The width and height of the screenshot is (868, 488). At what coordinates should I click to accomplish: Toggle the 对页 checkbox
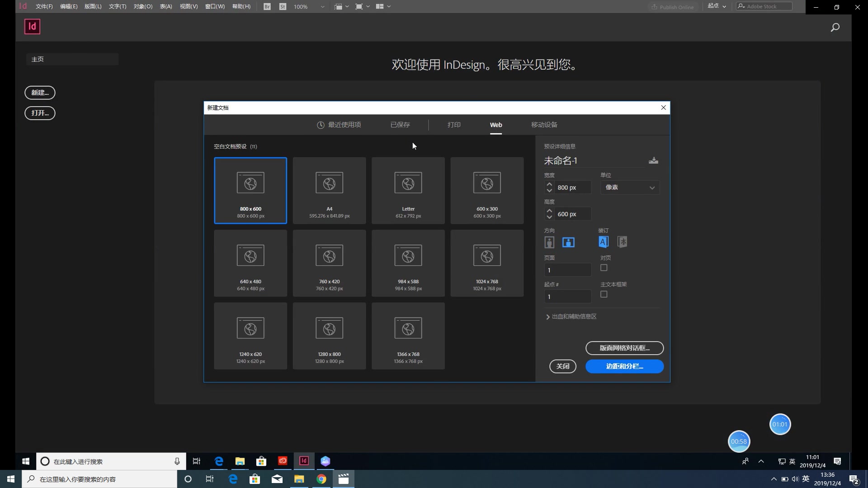click(x=604, y=267)
